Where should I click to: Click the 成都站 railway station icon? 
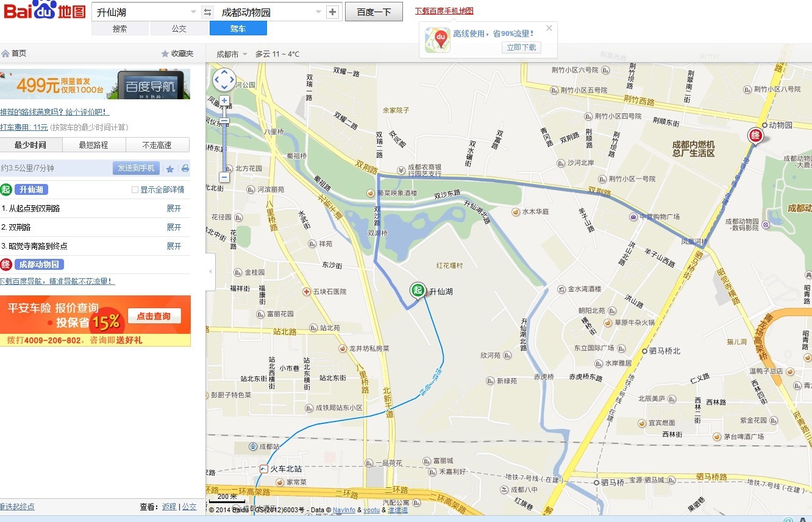coord(253,446)
